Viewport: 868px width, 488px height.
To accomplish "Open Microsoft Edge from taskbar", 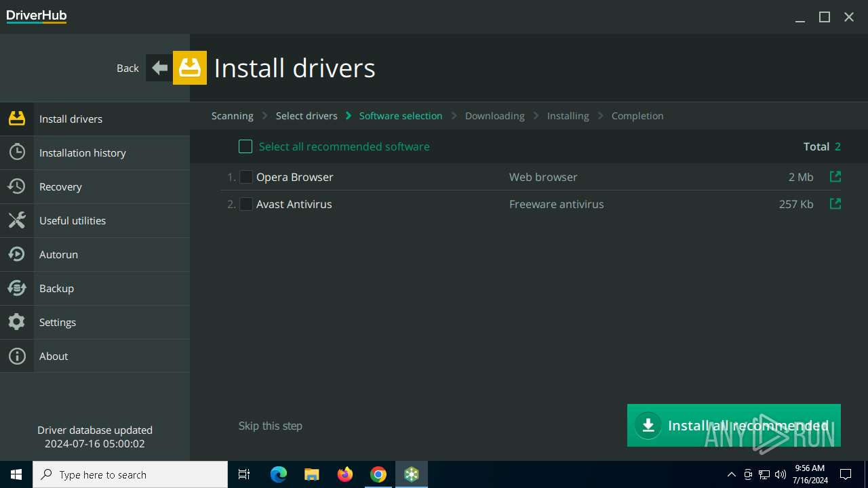I will point(279,474).
